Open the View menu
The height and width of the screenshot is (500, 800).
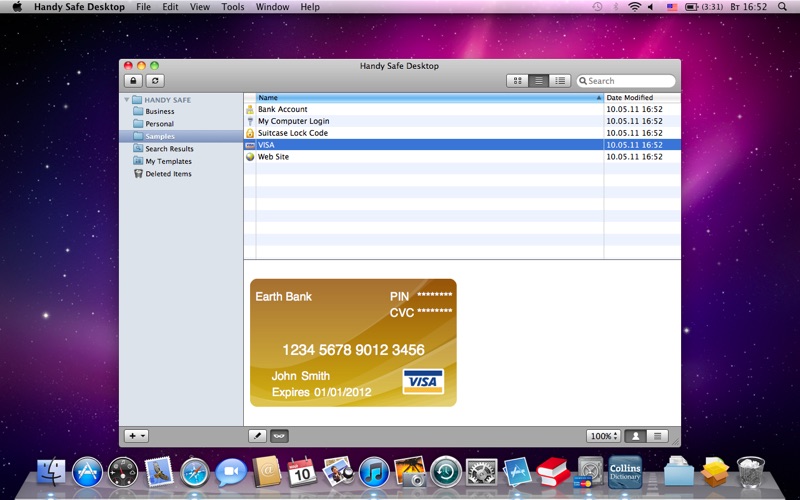click(x=199, y=7)
